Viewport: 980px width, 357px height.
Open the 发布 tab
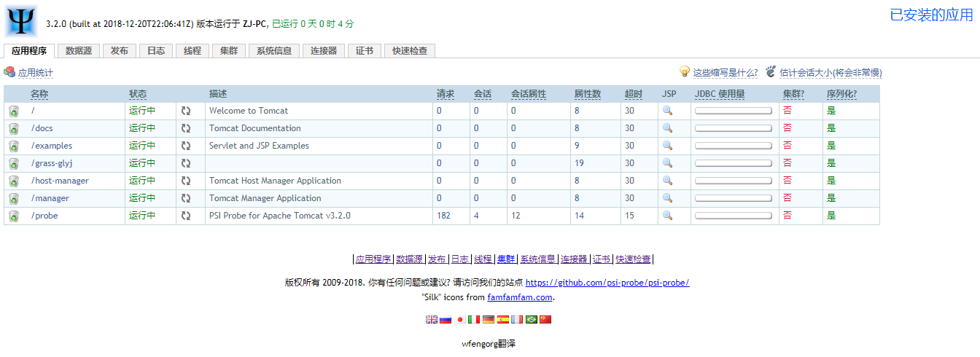[120, 51]
